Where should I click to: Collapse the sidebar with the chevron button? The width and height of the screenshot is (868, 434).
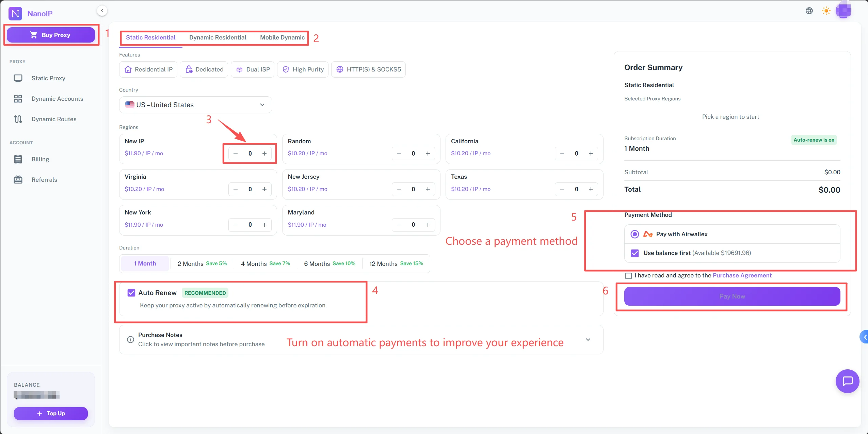pos(102,11)
